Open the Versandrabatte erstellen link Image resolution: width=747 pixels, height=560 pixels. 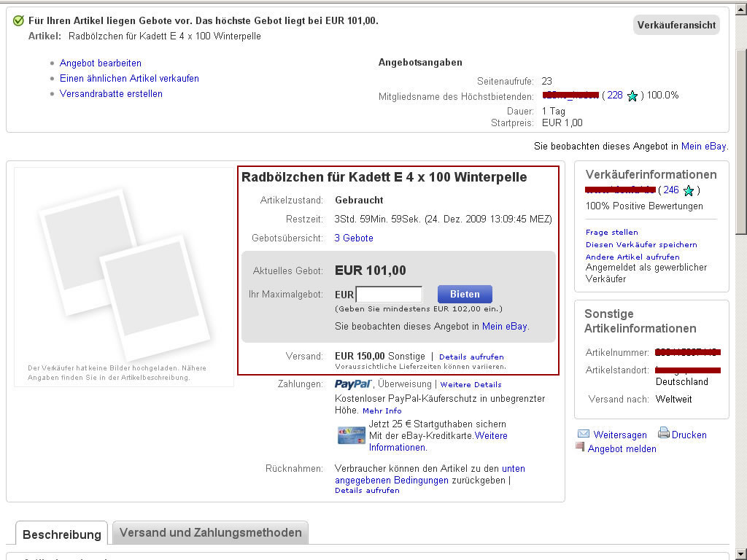(x=111, y=93)
